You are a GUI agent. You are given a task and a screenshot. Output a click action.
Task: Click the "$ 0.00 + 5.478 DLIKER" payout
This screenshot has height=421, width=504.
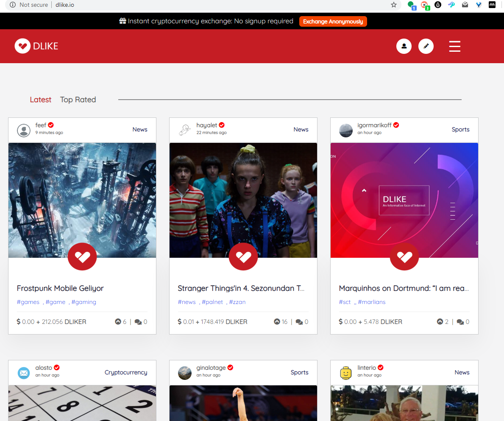tap(370, 322)
